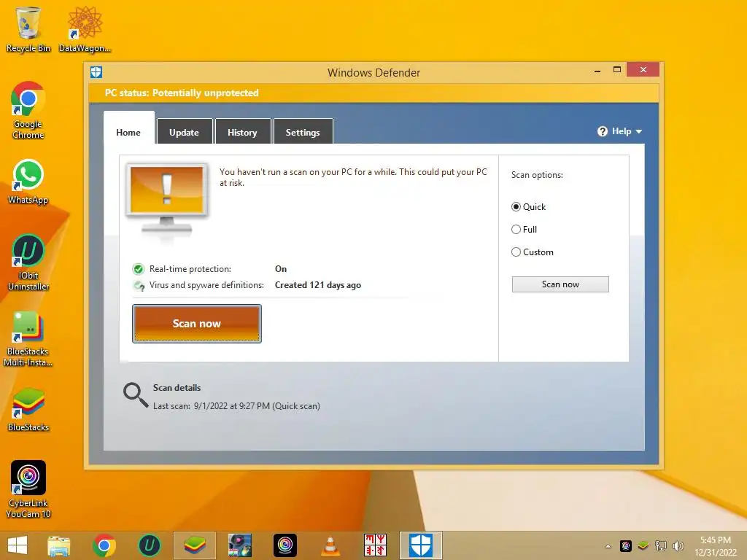Open the volume speaker tray icon

pos(678,545)
